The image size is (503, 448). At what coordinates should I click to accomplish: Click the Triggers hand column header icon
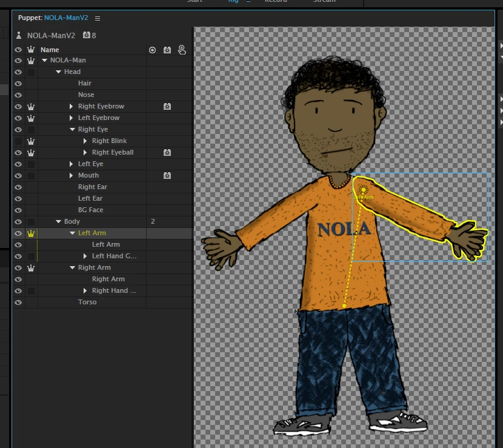click(182, 50)
